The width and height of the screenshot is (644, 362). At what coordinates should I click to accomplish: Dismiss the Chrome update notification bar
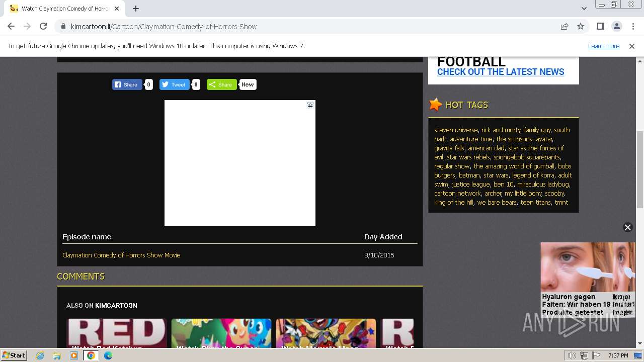(632, 46)
